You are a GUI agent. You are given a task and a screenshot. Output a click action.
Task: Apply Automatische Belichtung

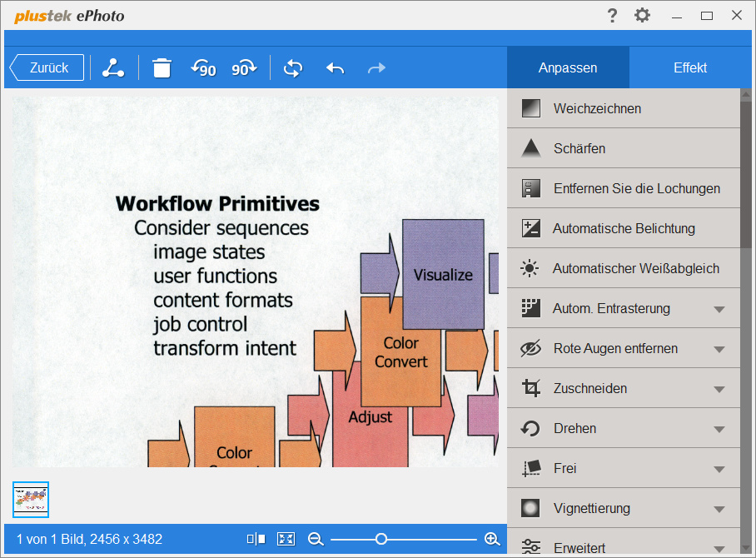point(624,228)
